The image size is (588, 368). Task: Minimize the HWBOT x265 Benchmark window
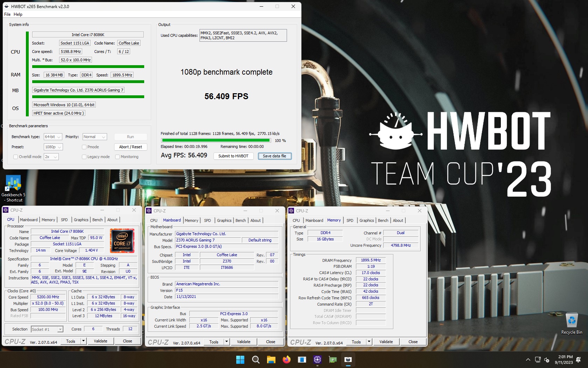[261, 6]
